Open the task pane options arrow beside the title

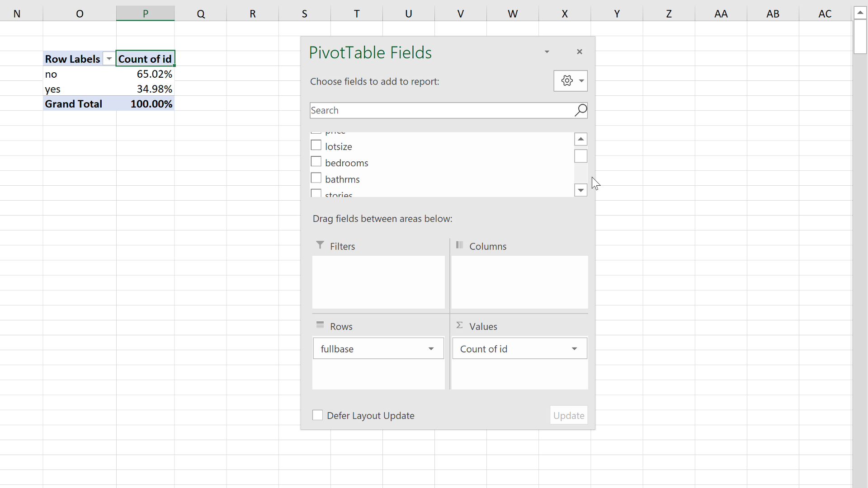[547, 52]
